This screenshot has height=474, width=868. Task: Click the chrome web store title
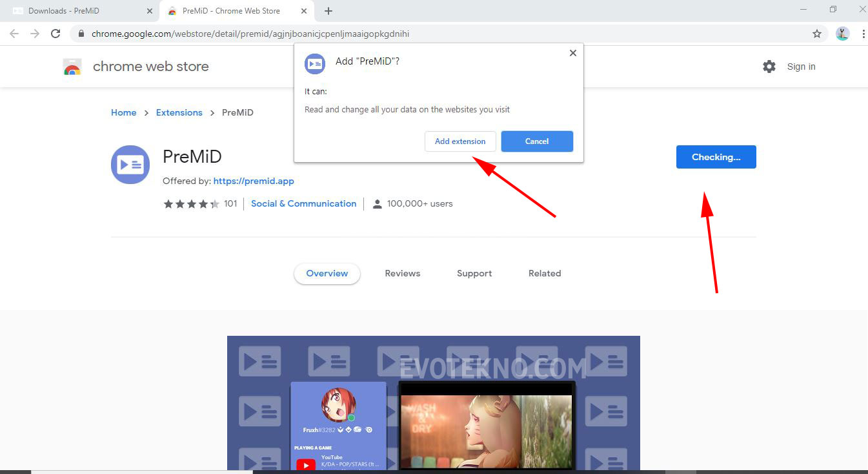(x=151, y=67)
